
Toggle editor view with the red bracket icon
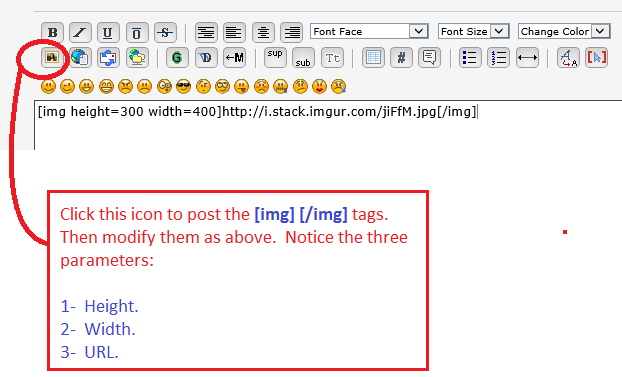pos(596,58)
